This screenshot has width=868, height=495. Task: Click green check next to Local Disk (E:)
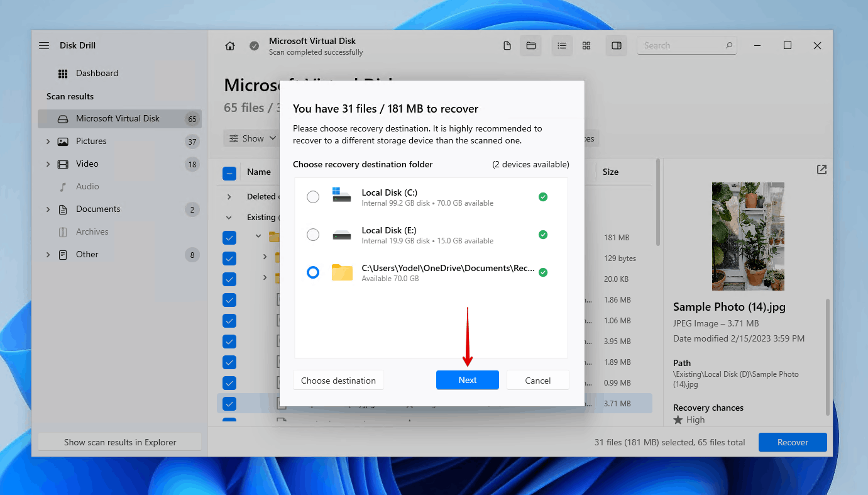tap(543, 235)
